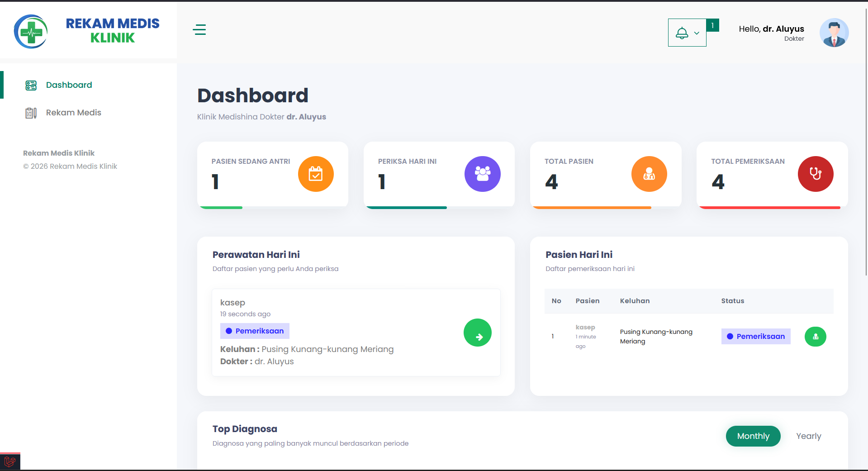Switch Top Diagnosa to Yearly
Image resolution: width=868 pixels, height=471 pixels.
[x=809, y=436]
